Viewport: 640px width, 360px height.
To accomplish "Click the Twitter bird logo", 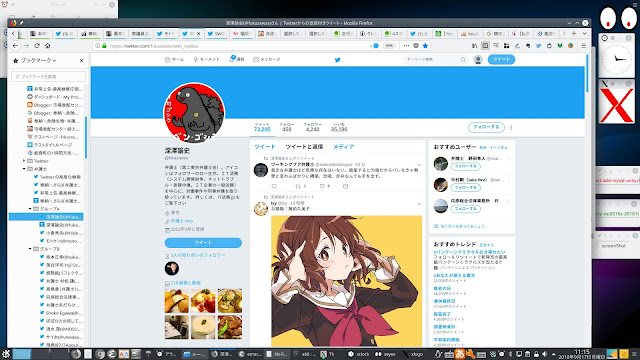I will click(x=338, y=60).
